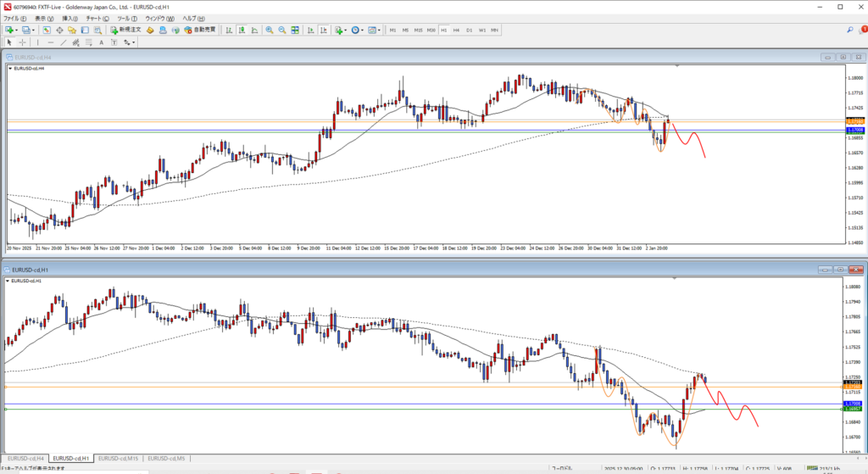Open the periodicity clock dropdown
Screen dimensions: 868x474
363,30
